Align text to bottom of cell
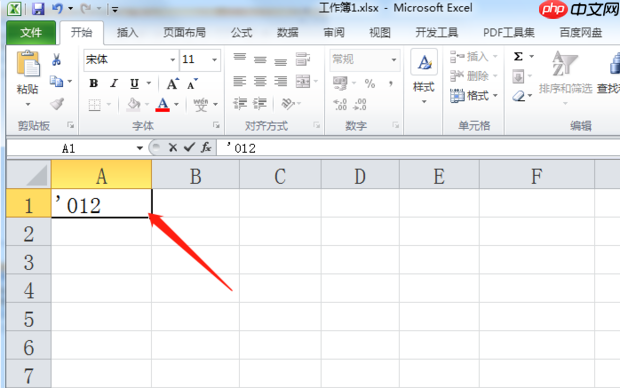Screen dimensions: 620x388 click(x=281, y=61)
